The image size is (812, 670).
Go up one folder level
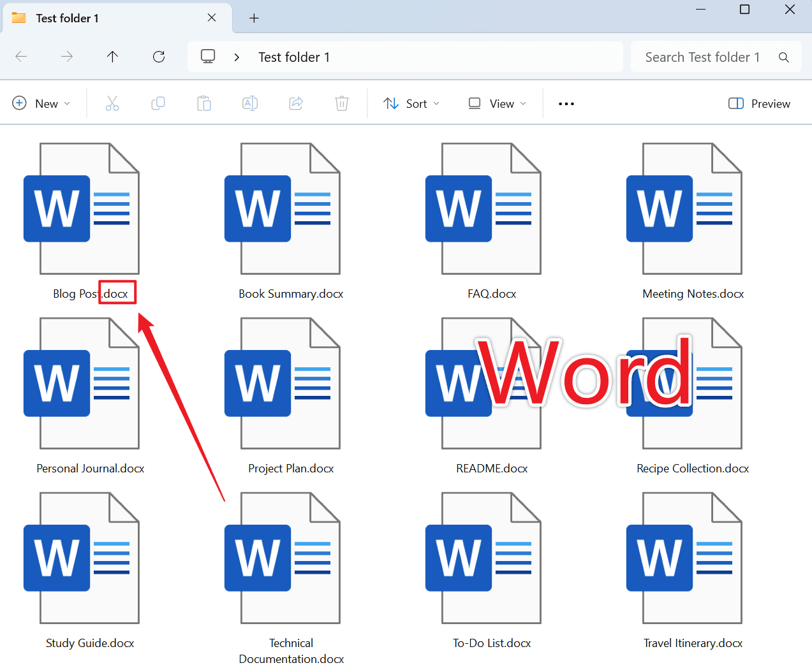click(x=113, y=57)
